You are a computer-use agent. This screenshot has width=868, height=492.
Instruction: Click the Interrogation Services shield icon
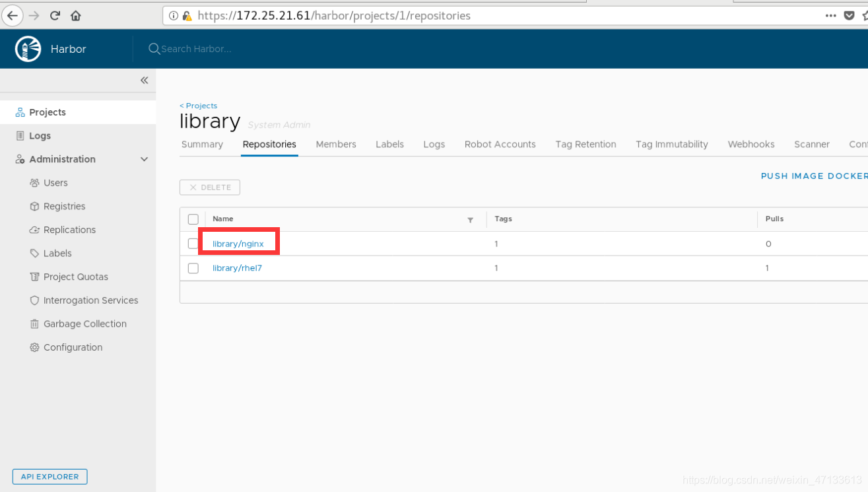coord(34,300)
